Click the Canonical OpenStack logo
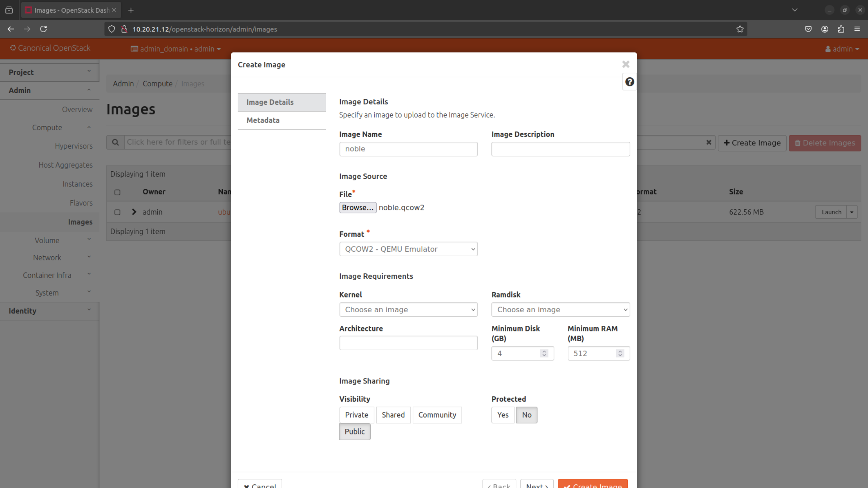Viewport: 868px width, 488px height. [x=50, y=48]
